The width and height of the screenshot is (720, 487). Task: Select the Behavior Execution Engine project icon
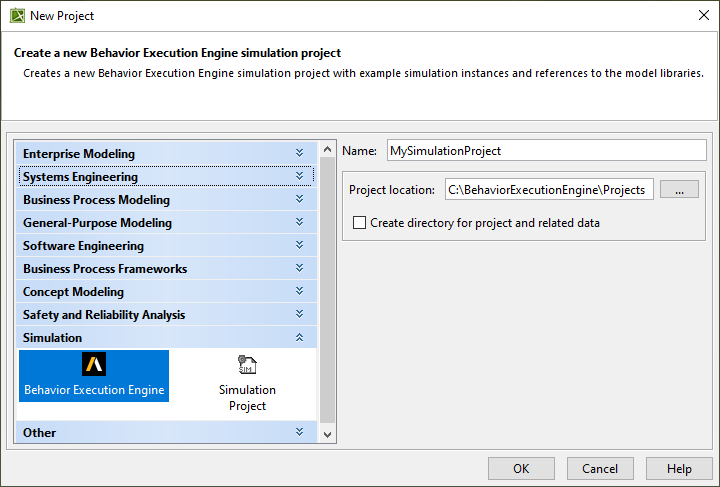pyautogui.click(x=94, y=375)
